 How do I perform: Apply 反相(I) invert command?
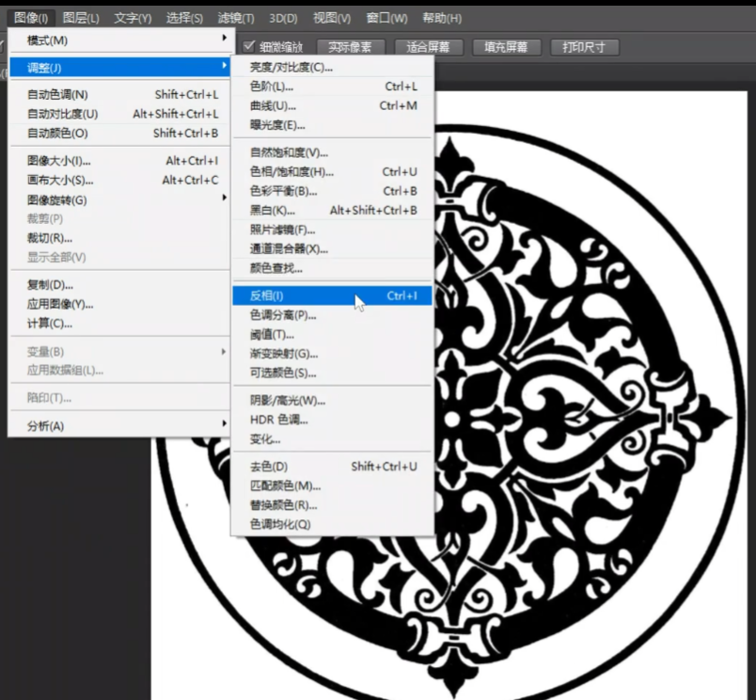332,295
